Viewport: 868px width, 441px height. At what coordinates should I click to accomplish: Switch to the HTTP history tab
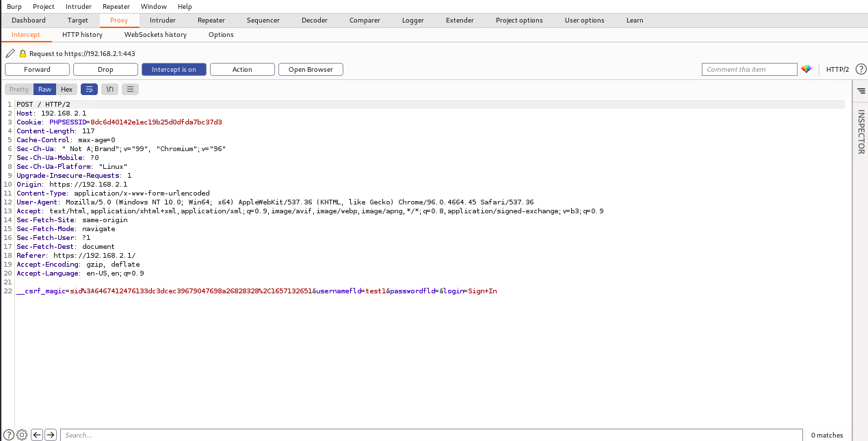click(82, 34)
